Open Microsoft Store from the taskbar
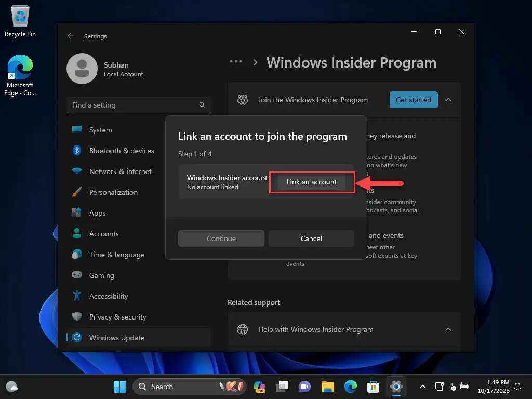The height and width of the screenshot is (399, 532). (373, 387)
